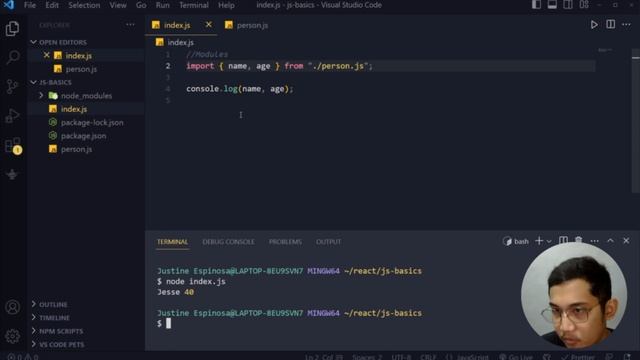The width and height of the screenshot is (640, 360).
Task: Open the Go menu
Action: pyautogui.click(x=141, y=5)
